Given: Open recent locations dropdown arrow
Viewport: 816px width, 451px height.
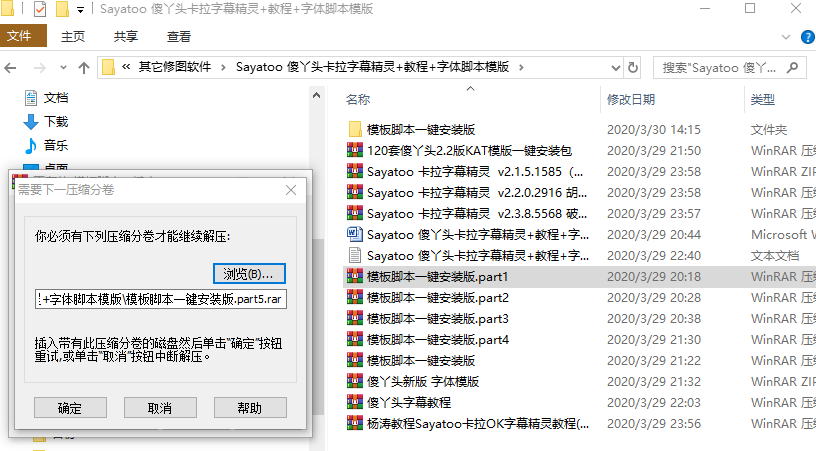Looking at the screenshot, I should coord(63,68).
